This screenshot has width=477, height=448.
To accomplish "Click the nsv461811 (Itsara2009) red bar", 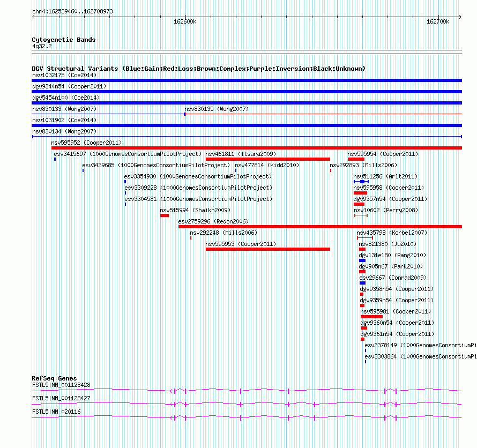I will pyautogui.click(x=267, y=159).
